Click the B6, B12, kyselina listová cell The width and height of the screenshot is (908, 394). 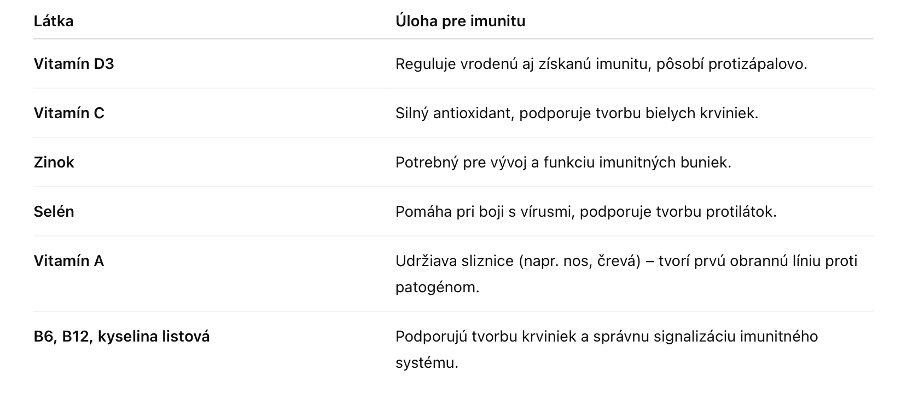(122, 336)
